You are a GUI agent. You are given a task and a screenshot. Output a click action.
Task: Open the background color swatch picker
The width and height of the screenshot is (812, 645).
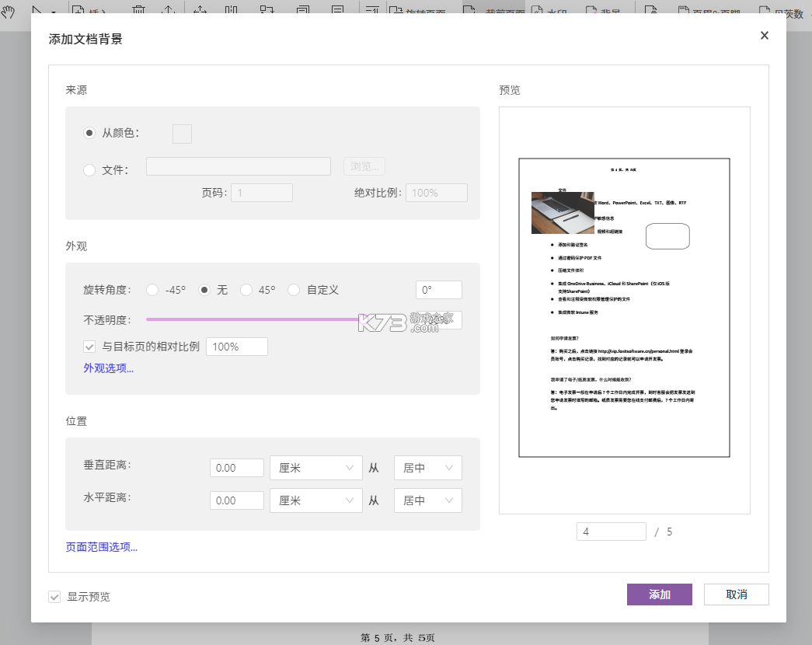(182, 134)
